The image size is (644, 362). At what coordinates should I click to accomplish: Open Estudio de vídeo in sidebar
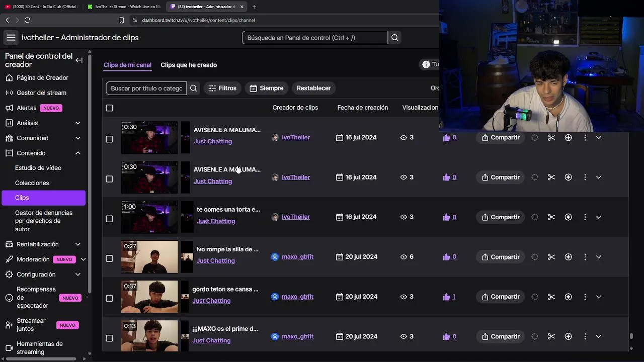click(x=38, y=168)
